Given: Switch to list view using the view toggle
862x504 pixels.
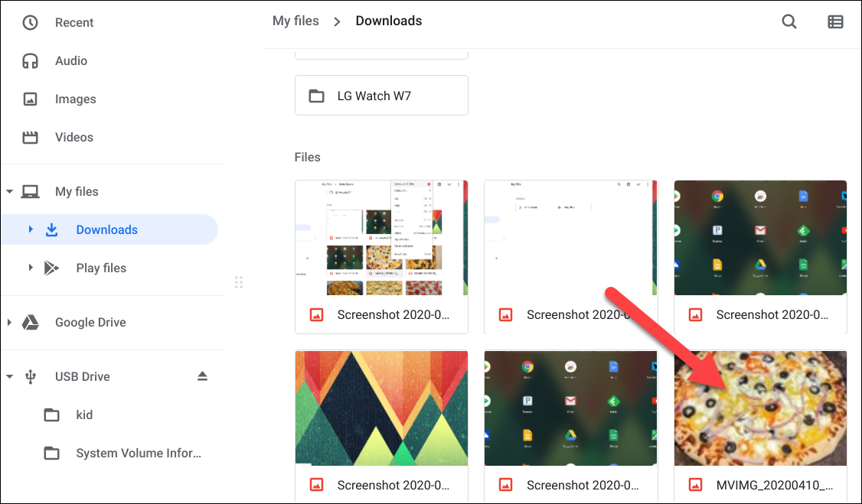Looking at the screenshot, I should point(835,21).
